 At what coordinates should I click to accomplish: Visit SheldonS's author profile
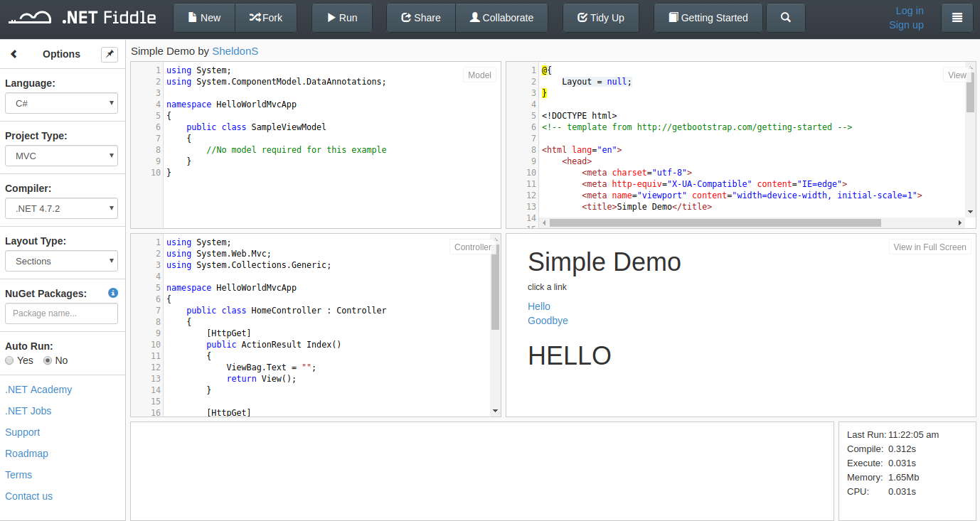click(x=235, y=51)
